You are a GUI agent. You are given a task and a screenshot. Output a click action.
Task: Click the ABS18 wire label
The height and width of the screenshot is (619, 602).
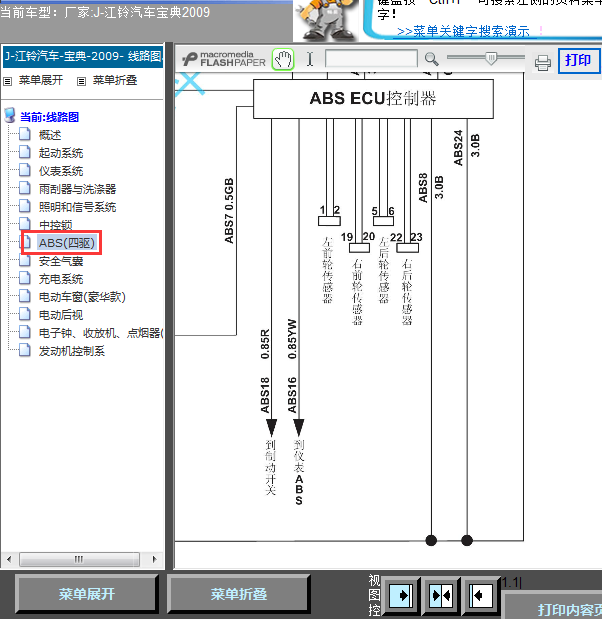(265, 395)
